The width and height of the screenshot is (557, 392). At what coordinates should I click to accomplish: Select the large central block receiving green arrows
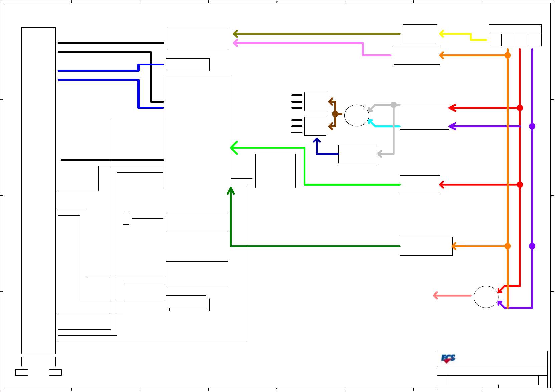(197, 132)
